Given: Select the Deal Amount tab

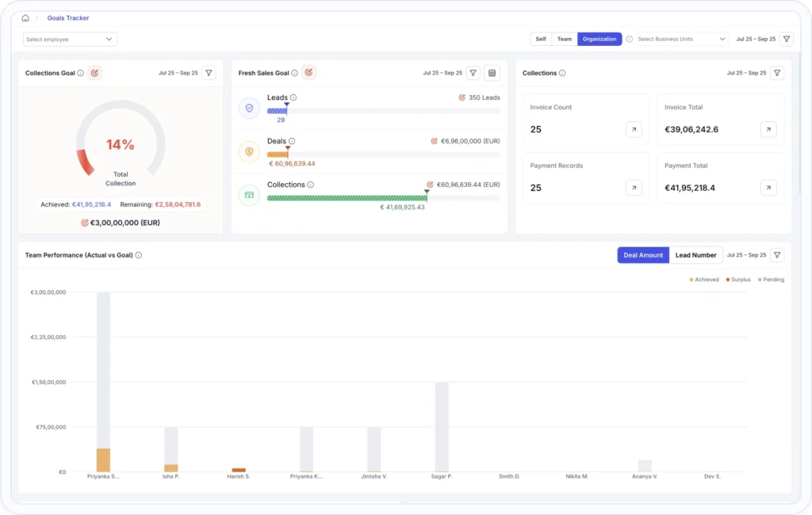Looking at the screenshot, I should click(x=643, y=255).
